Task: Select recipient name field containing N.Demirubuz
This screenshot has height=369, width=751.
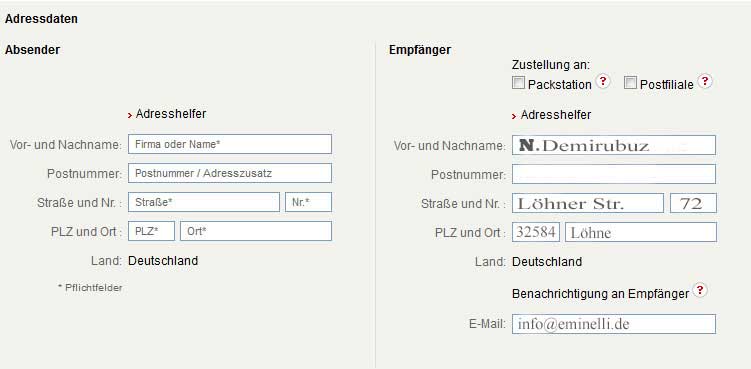Action: (x=614, y=145)
